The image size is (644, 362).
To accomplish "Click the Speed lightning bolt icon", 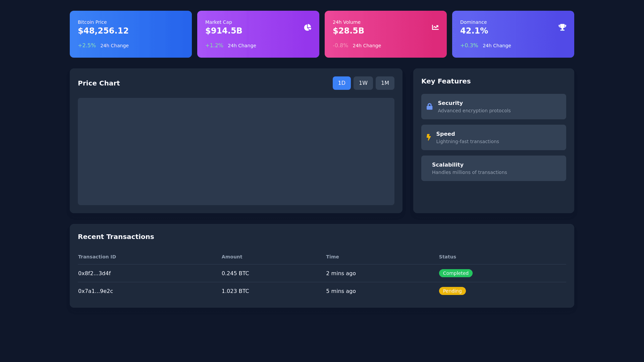I will (428, 137).
